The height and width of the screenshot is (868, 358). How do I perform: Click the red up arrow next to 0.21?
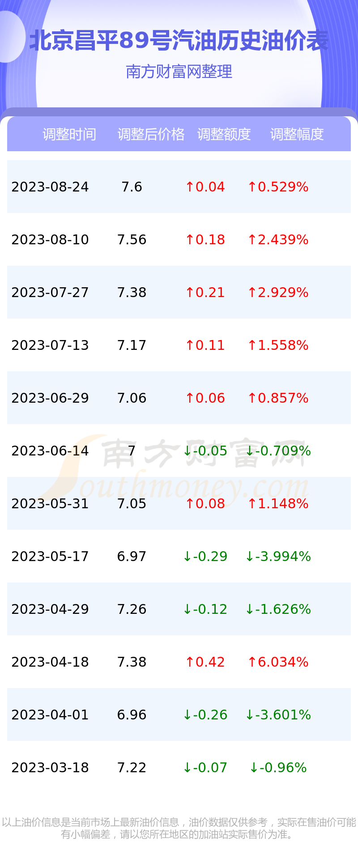click(190, 293)
